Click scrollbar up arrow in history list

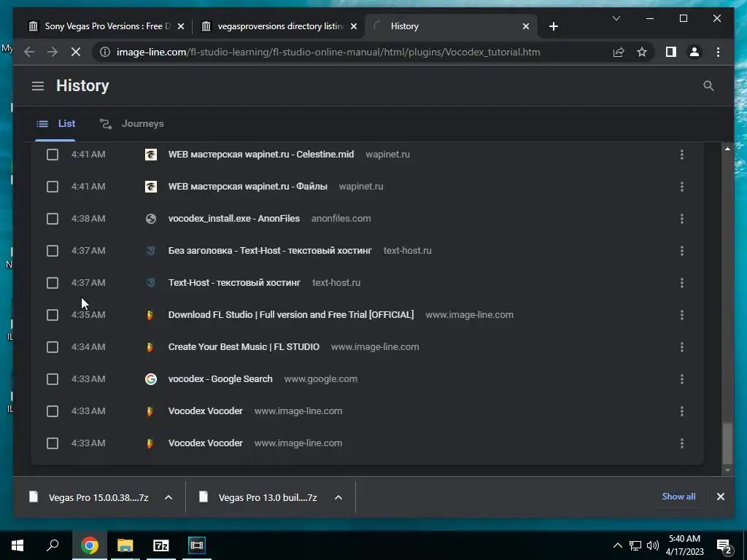(x=727, y=149)
